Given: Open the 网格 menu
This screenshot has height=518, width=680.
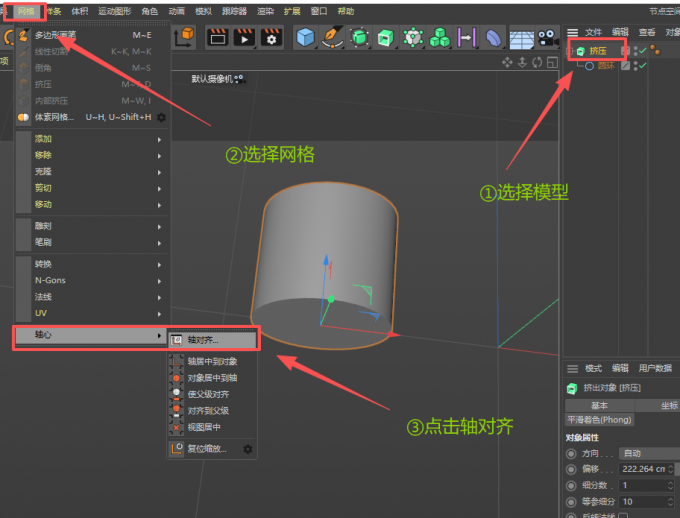Looking at the screenshot, I should [x=26, y=12].
